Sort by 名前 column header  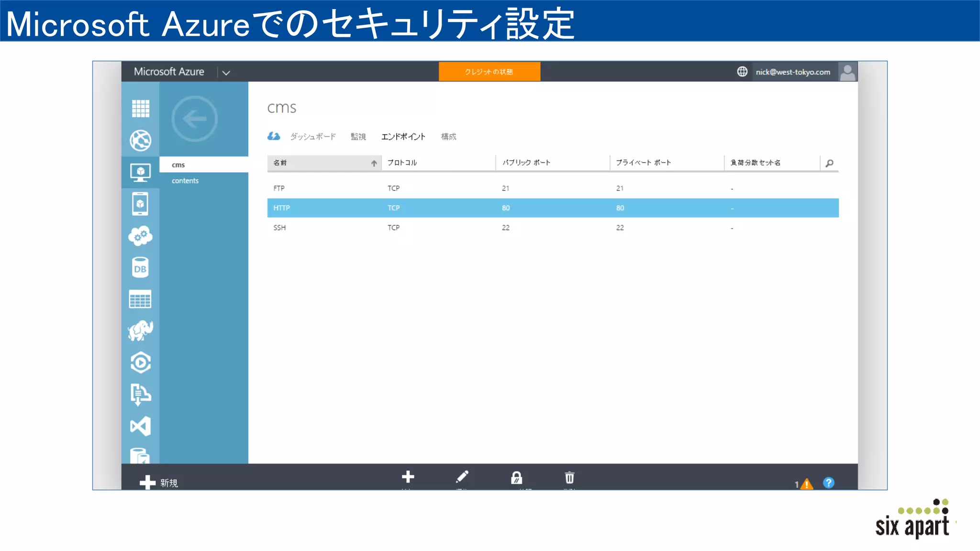[x=324, y=163]
